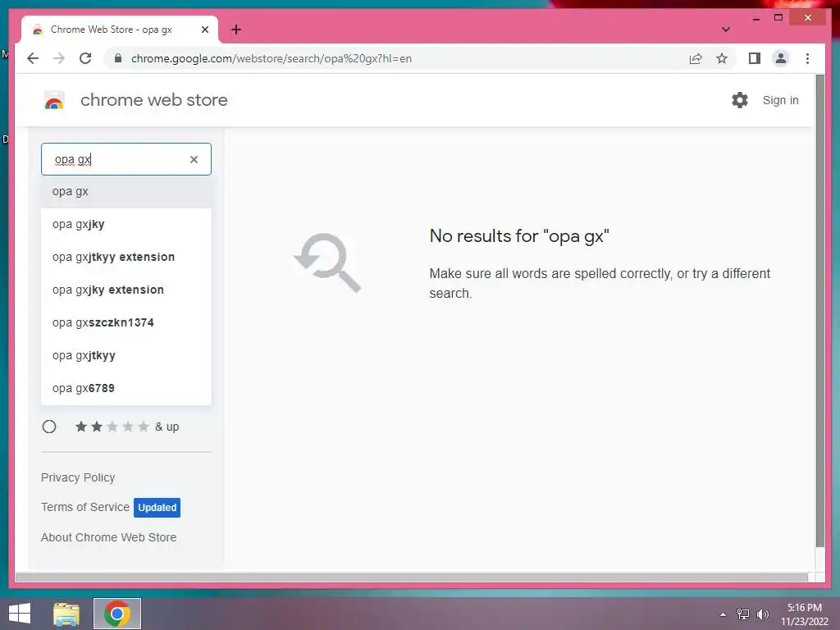Viewport: 840px width, 630px height.
Task: Show hidden system tray icons
Action: click(723, 614)
